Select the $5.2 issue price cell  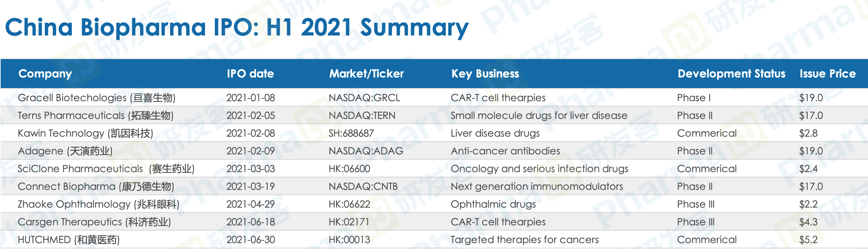pyautogui.click(x=808, y=240)
